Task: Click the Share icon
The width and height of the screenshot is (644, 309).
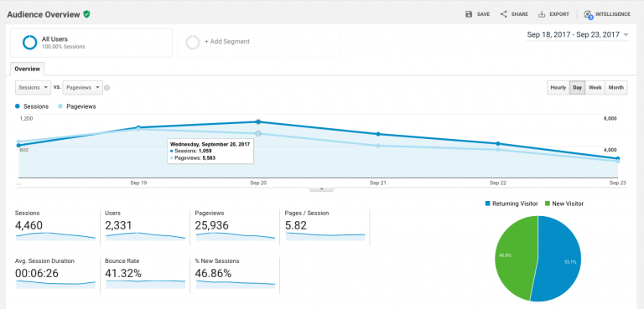Action: point(503,14)
